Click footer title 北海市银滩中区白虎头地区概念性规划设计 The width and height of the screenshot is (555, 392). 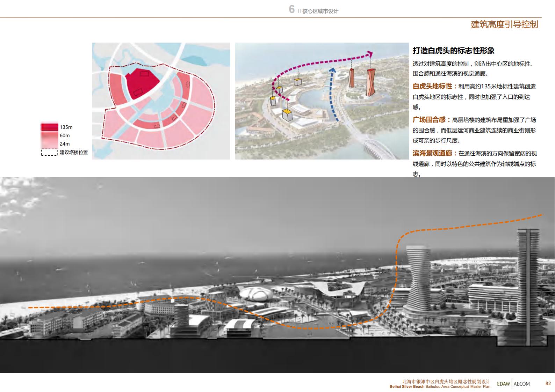point(446,382)
